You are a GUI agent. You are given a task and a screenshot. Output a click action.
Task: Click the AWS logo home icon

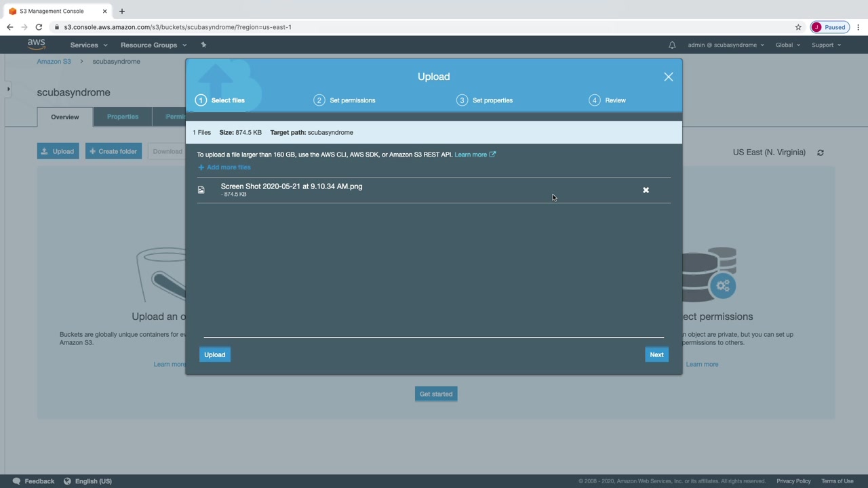[37, 45]
